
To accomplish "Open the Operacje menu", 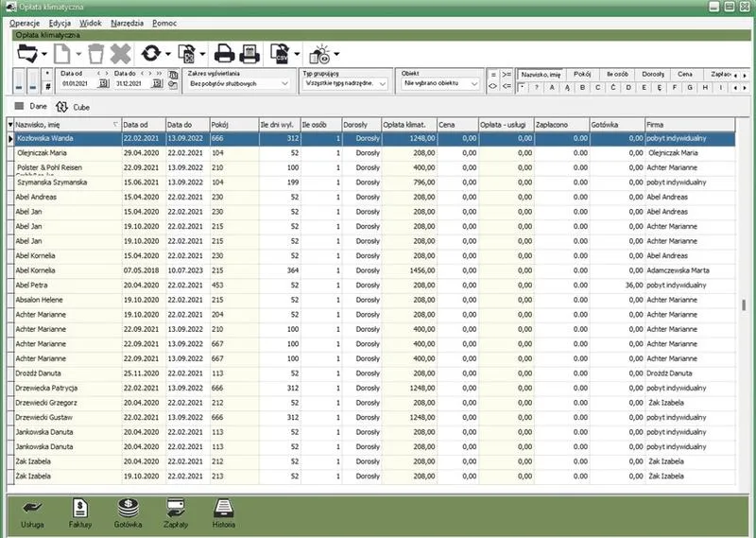I will tap(25, 23).
